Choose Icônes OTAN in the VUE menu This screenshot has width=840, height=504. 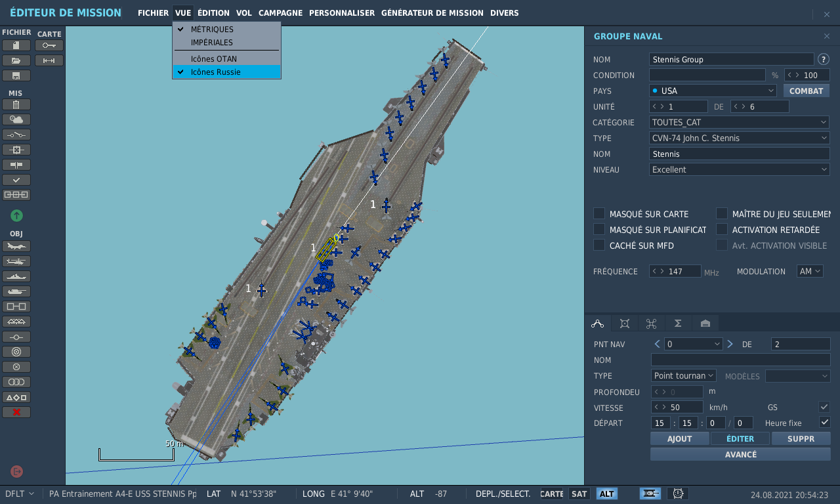214,59
